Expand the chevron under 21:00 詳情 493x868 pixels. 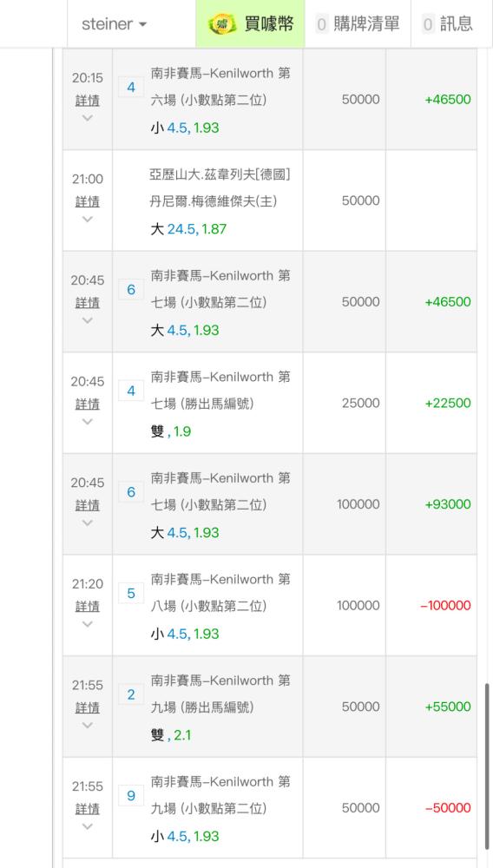tap(88, 220)
